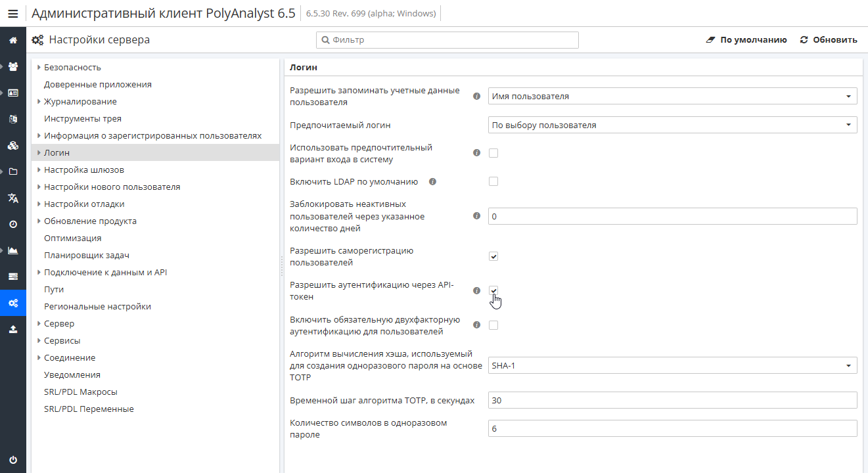Image resolution: width=868 pixels, height=473 pixels.
Task: Open the documents sidebar icon below ID card
Action: [x=13, y=119]
